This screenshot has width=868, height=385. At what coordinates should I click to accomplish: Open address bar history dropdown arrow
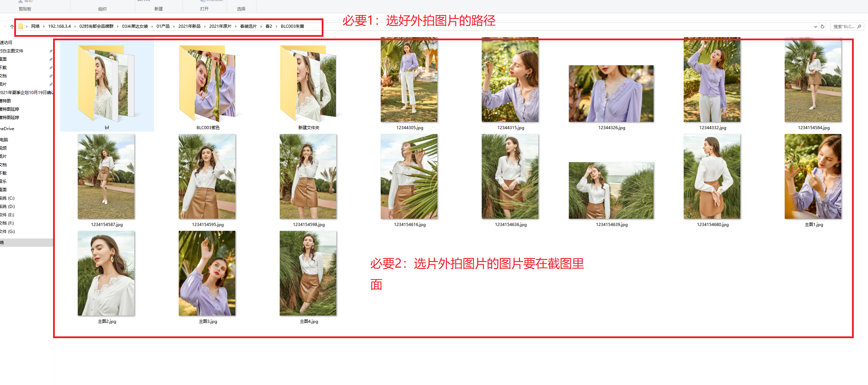click(815, 26)
